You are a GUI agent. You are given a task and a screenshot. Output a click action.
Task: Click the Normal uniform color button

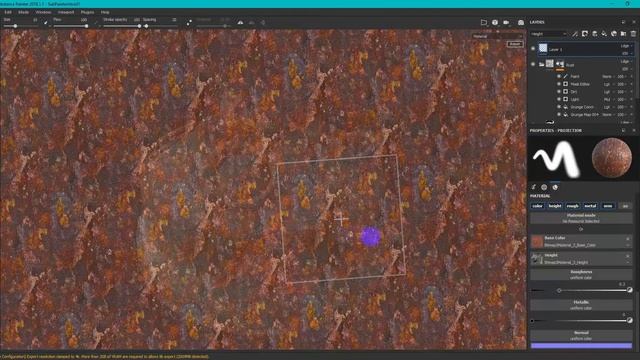tap(581, 336)
